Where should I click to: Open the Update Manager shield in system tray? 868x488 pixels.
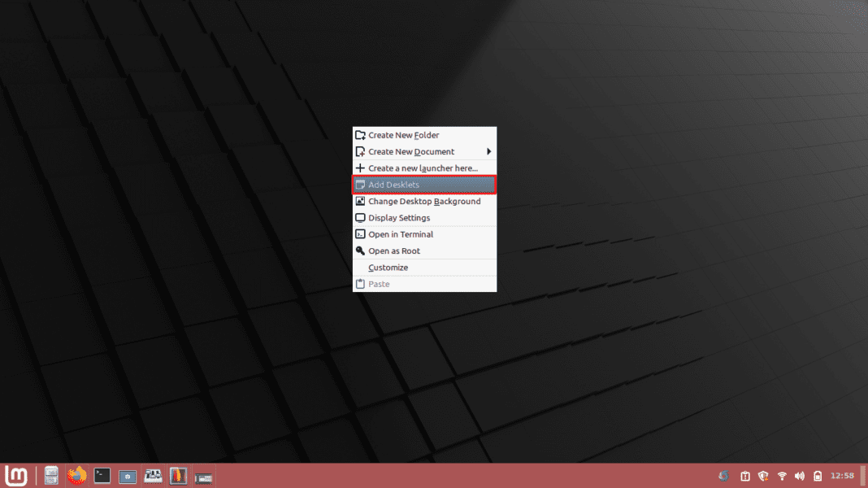(x=762, y=476)
